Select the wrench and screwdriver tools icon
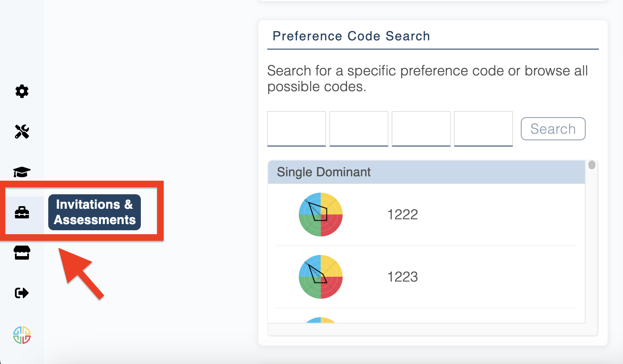Image resolution: width=623 pixels, height=364 pixels. click(22, 131)
